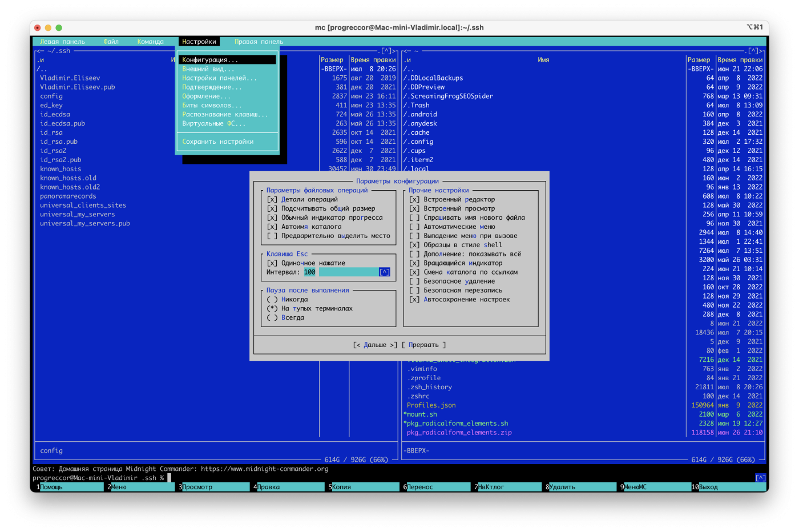
Task: Open history dropdown of Интервал field
Action: (x=385, y=272)
